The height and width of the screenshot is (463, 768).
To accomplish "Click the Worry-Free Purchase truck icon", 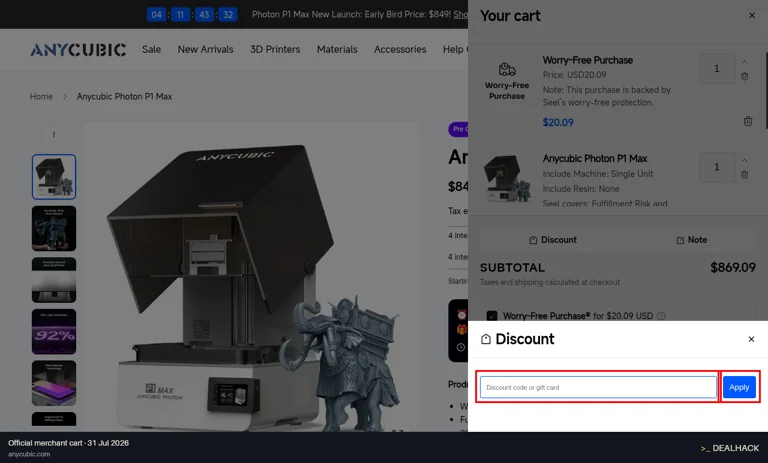I will coord(507,69).
